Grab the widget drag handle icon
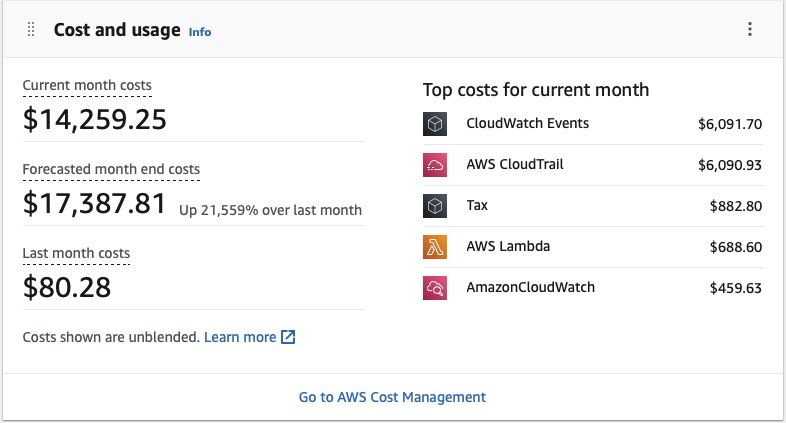The image size is (786, 423). (31, 30)
